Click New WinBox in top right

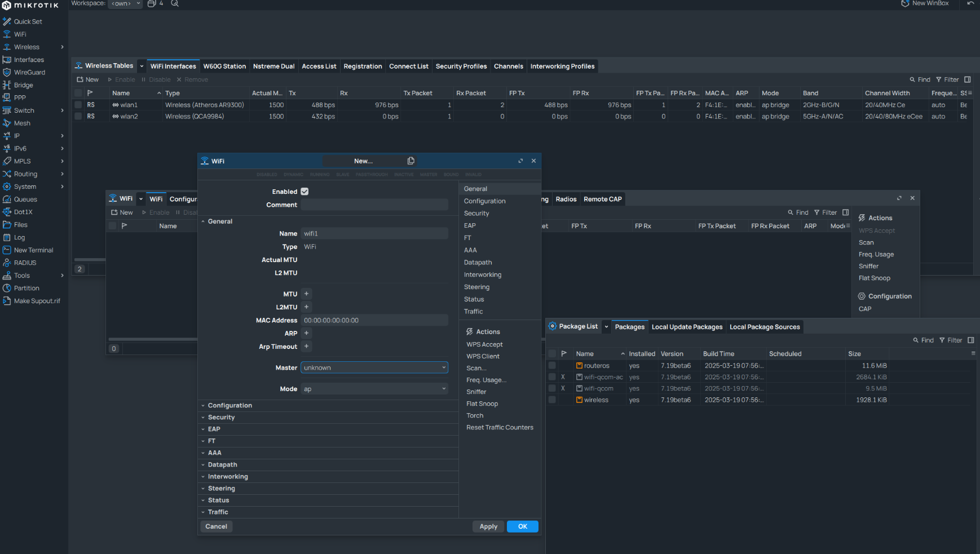tap(925, 3)
